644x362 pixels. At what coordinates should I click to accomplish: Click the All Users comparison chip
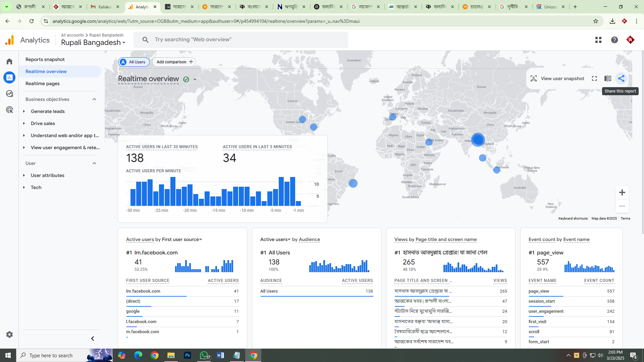(x=133, y=62)
